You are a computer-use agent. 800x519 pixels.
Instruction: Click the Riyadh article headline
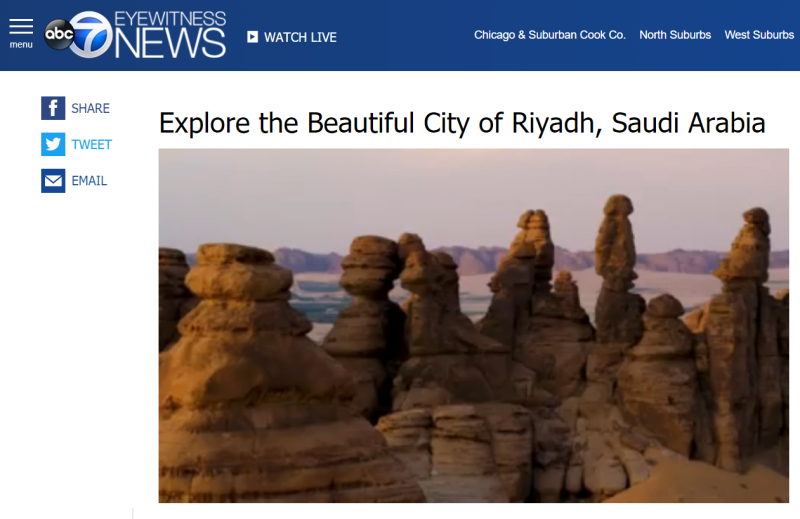[x=462, y=123]
